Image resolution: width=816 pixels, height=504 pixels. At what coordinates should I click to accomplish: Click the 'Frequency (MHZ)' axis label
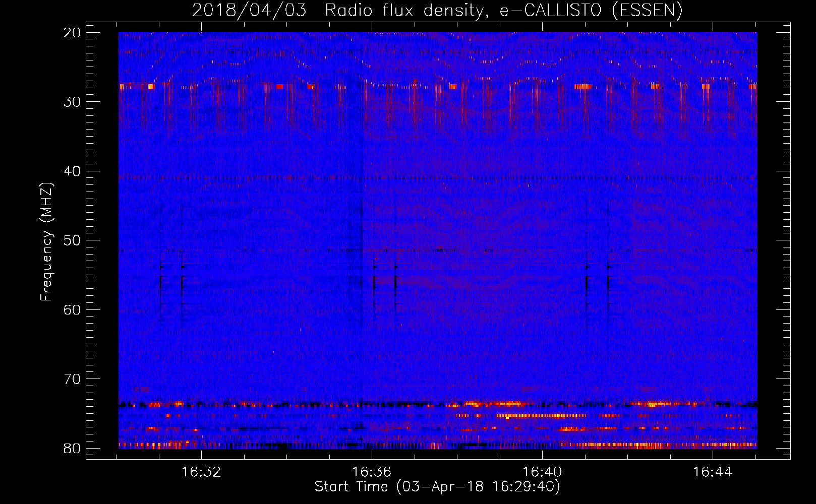pyautogui.click(x=46, y=242)
